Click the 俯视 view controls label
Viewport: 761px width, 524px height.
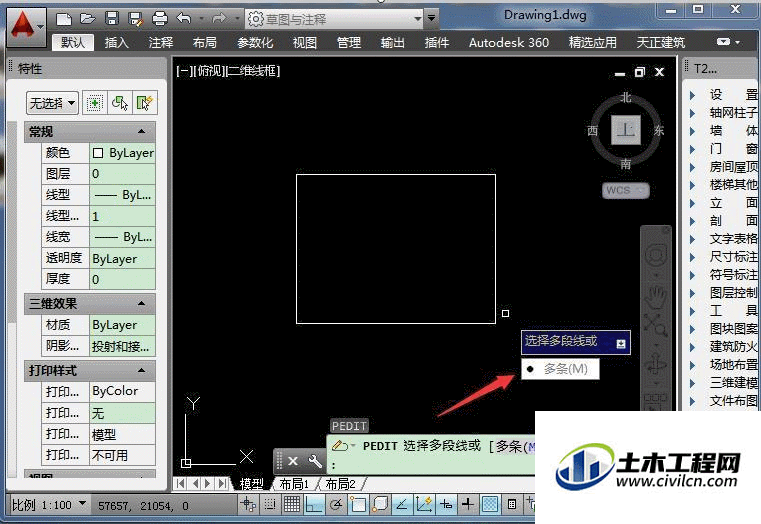pos(208,71)
